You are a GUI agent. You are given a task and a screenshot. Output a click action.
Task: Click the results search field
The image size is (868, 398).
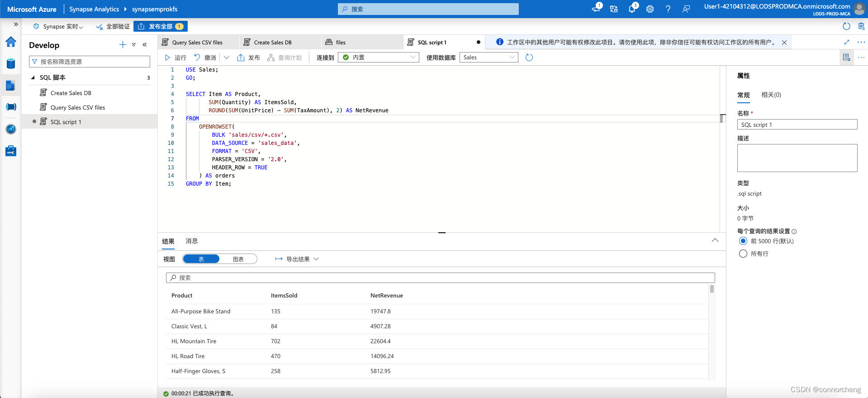(x=440, y=278)
